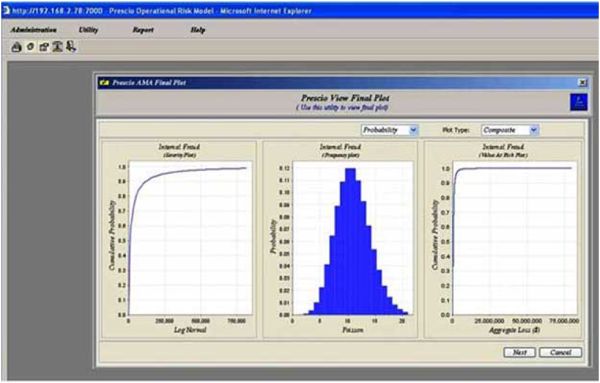This screenshot has width=600, height=383.
Task: Click the Next button
Action: [519, 352]
